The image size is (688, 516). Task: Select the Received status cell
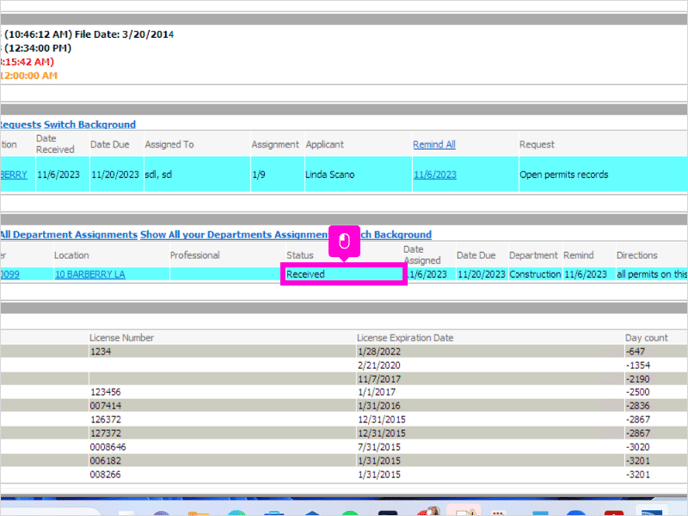(344, 274)
